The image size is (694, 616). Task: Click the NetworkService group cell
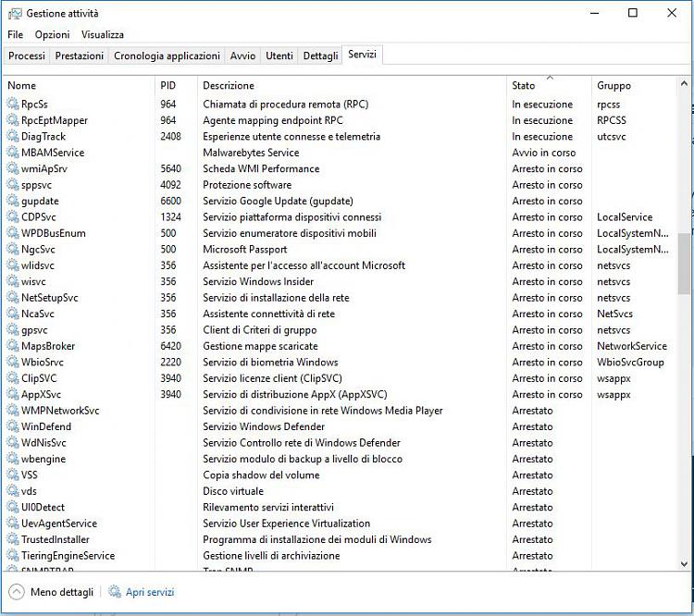(x=632, y=346)
